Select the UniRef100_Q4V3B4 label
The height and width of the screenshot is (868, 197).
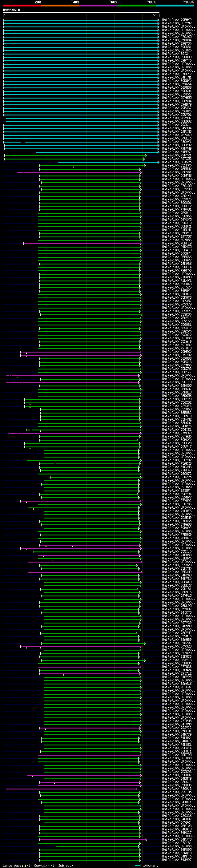(176, 128)
